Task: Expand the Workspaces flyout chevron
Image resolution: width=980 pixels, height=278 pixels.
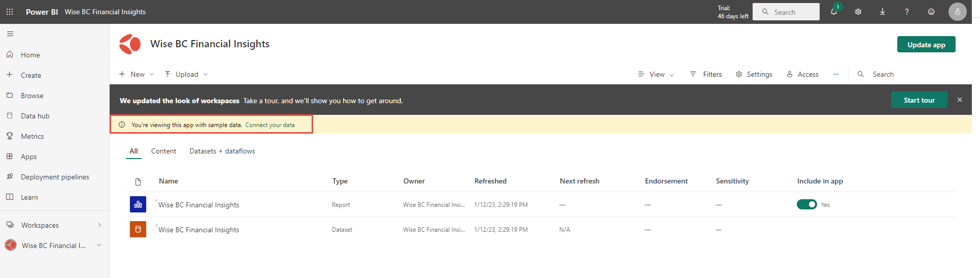Action: coord(99,225)
